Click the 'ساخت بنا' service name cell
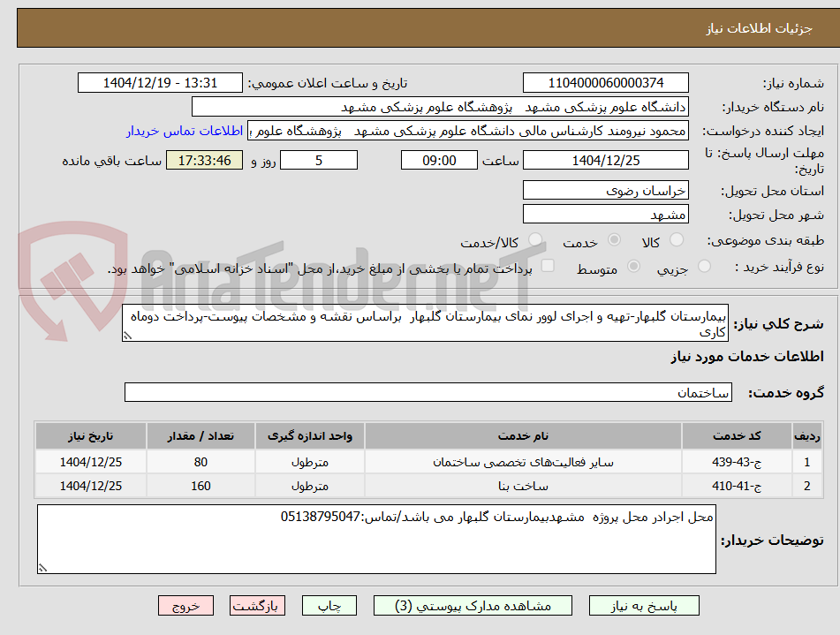 click(x=523, y=486)
